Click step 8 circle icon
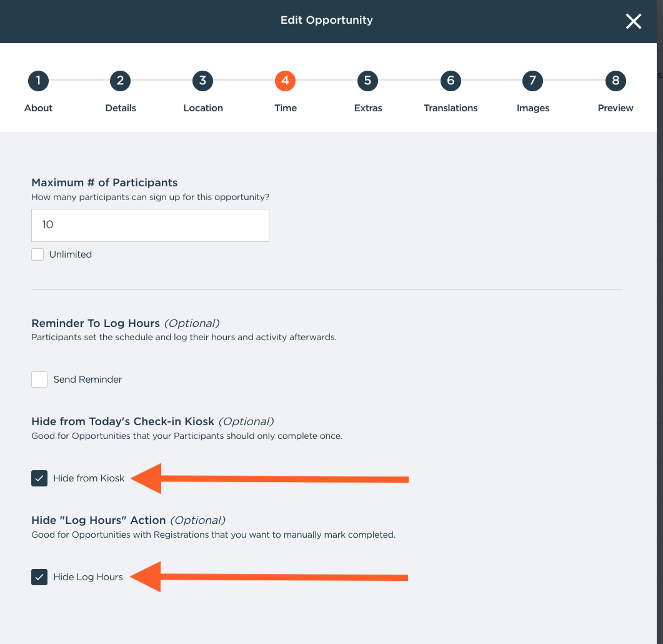Image resolution: width=663 pixels, height=644 pixels. pos(616,81)
